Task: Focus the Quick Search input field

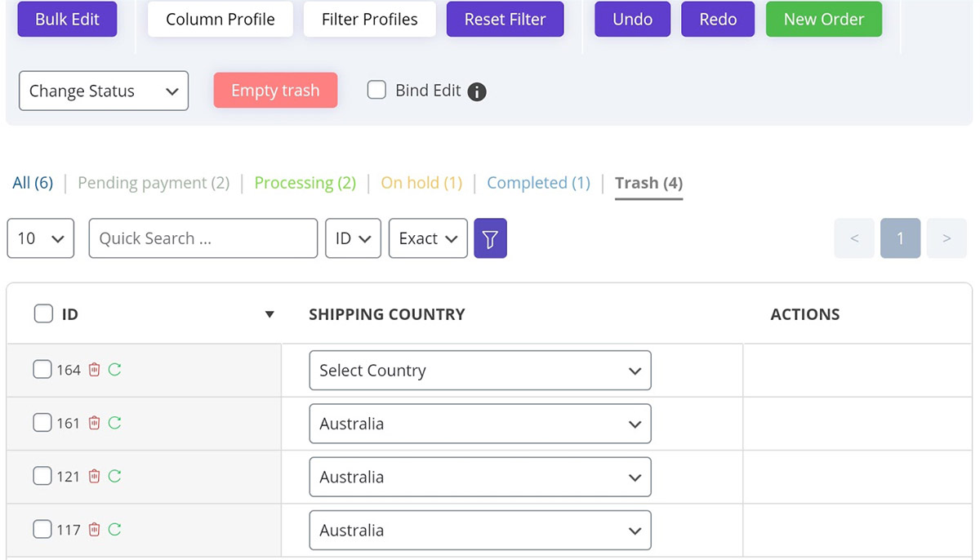Action: tap(203, 238)
